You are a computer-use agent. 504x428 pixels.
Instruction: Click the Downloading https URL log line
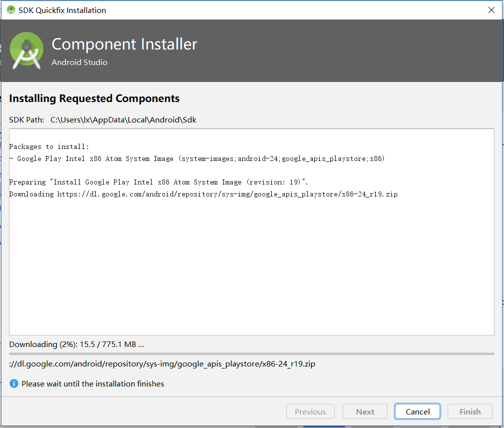point(203,194)
